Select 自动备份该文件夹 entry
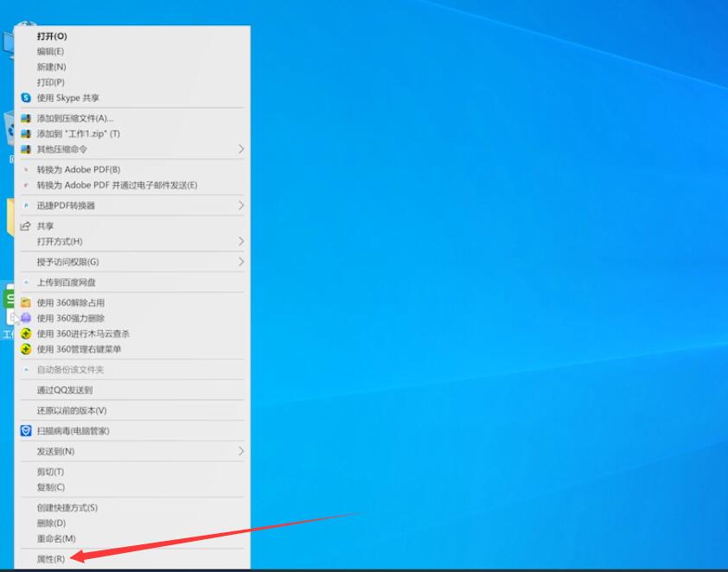This screenshot has width=728, height=572. [70, 370]
